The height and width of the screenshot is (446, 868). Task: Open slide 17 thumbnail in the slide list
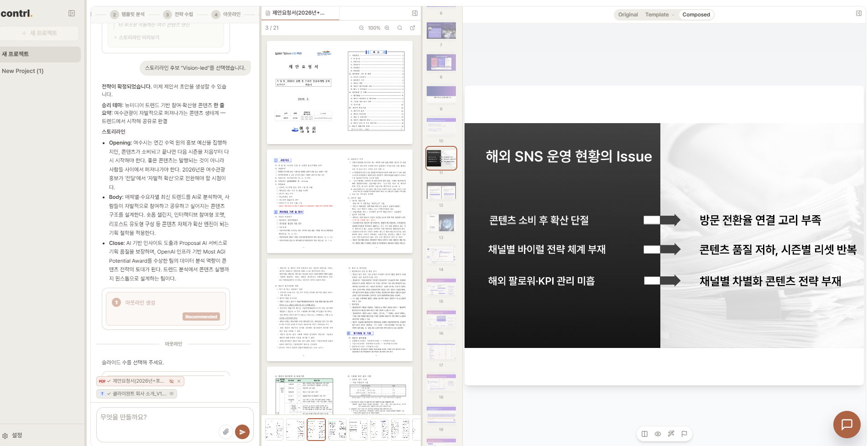click(441, 351)
